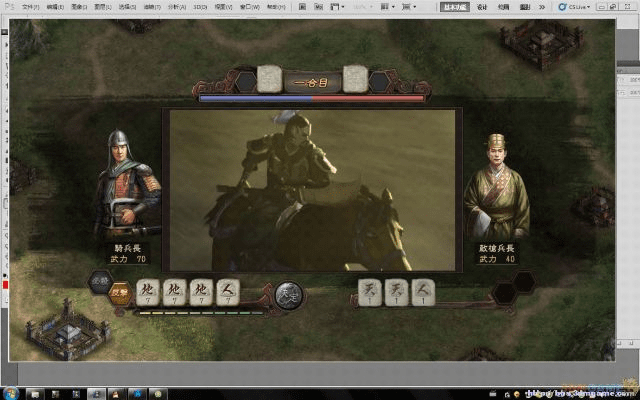Open the 文件 (File) menu
Image resolution: width=640 pixels, height=400 pixels.
click(30, 6)
